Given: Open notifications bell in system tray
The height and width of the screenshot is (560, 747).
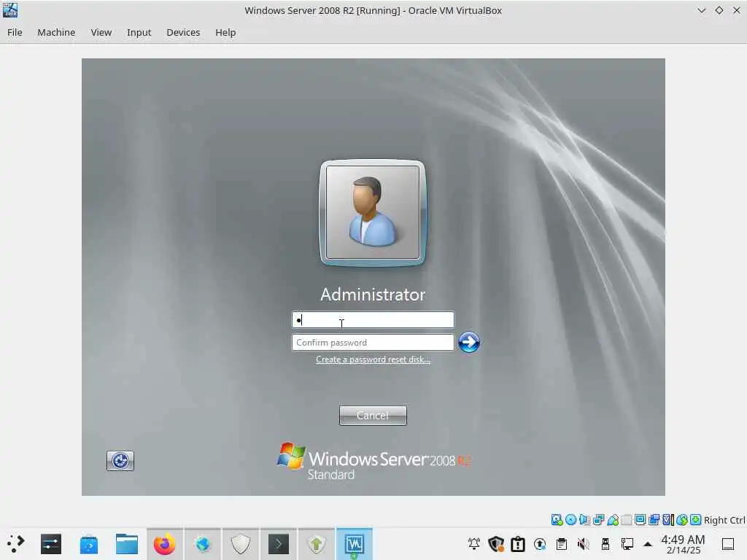Looking at the screenshot, I should [x=474, y=543].
